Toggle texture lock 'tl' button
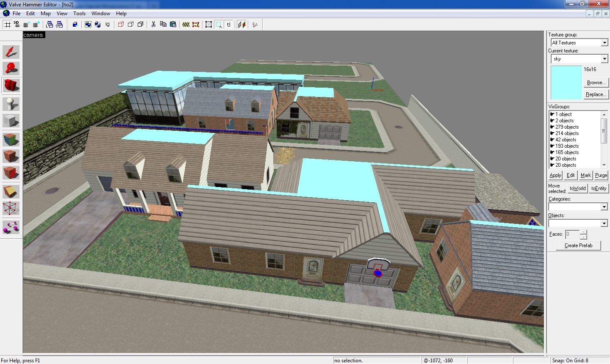Image resolution: width=610 pixels, height=364 pixels. [x=229, y=25]
